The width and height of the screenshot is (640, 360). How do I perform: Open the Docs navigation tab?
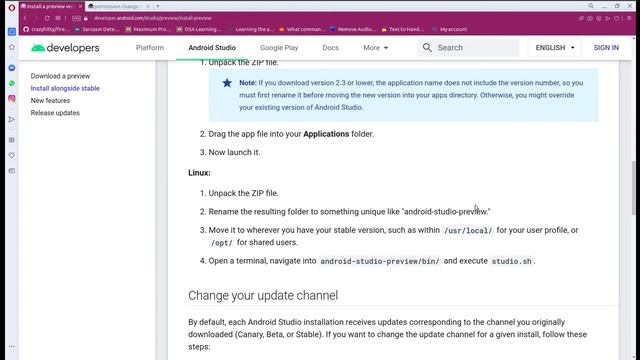pyautogui.click(x=330, y=48)
